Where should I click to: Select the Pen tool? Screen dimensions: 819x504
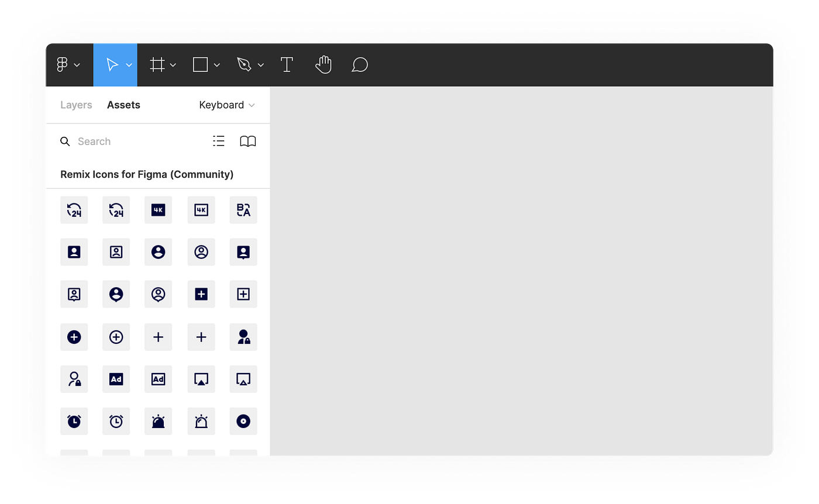click(x=244, y=65)
